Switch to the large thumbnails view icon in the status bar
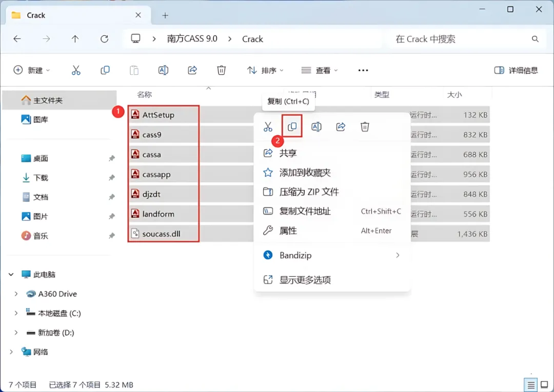This screenshot has height=392, width=554. tap(545, 385)
